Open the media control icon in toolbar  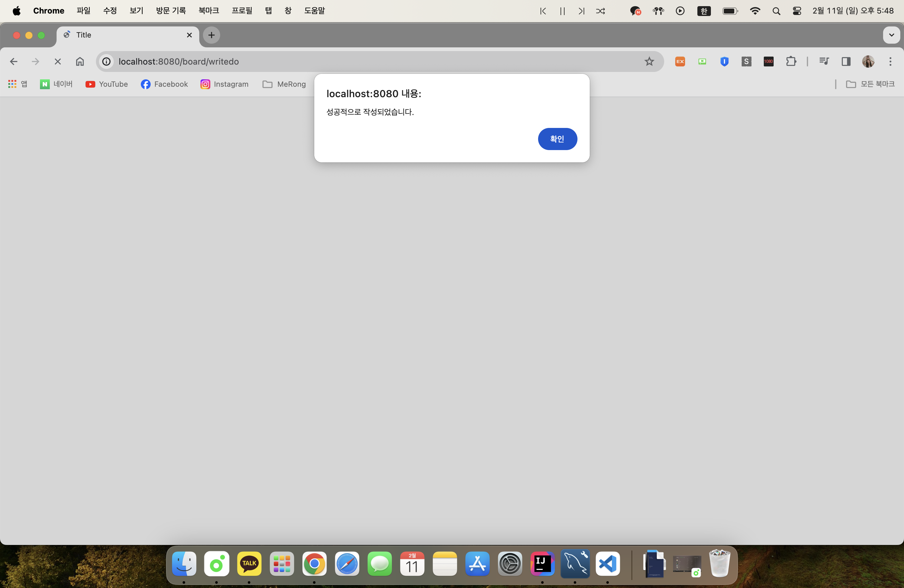tap(823, 62)
